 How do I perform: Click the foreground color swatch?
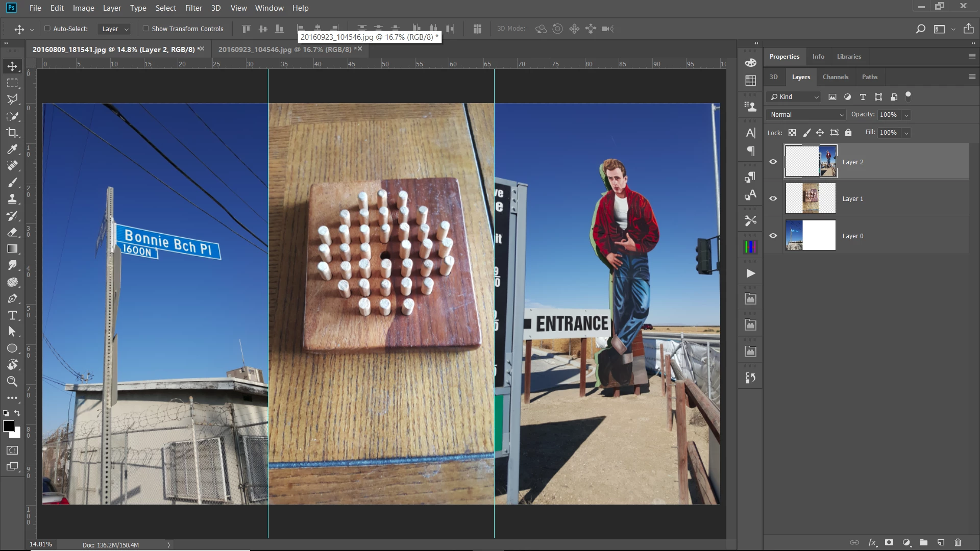(8, 427)
